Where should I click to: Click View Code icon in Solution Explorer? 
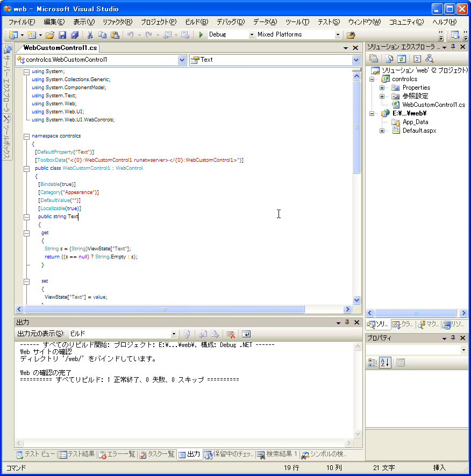pos(417,59)
